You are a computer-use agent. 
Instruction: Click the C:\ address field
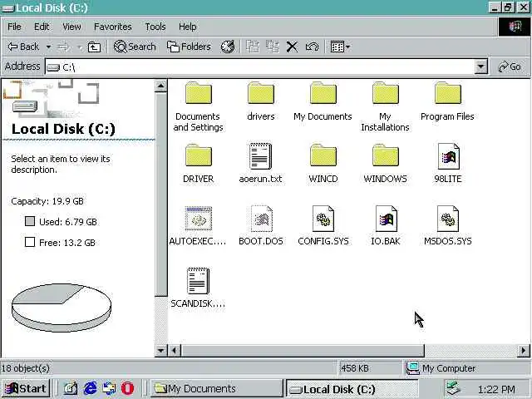coord(260,66)
